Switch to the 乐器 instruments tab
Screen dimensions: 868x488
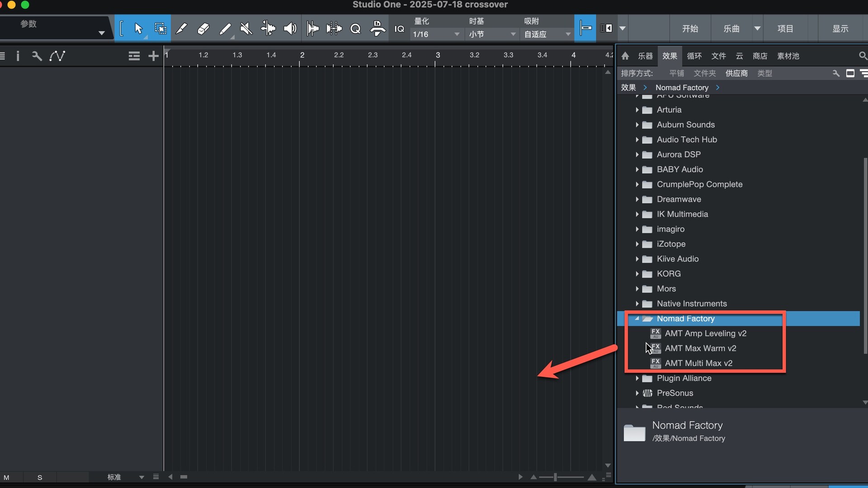(645, 56)
